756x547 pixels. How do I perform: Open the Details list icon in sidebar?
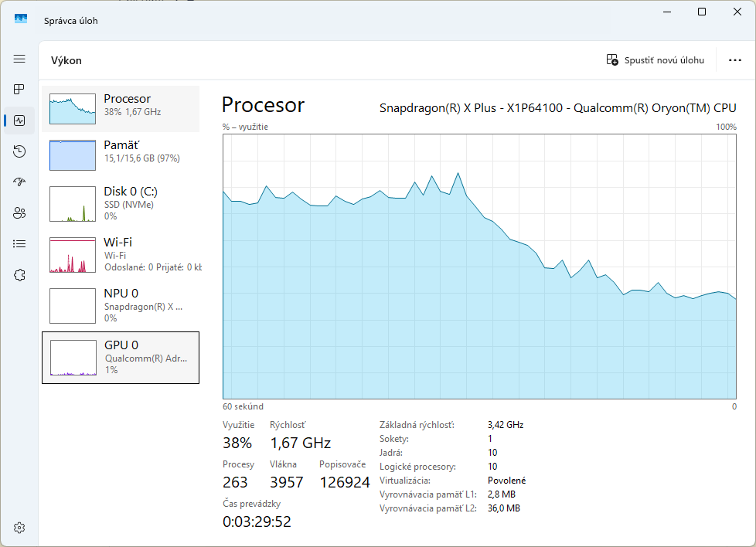pyautogui.click(x=19, y=244)
